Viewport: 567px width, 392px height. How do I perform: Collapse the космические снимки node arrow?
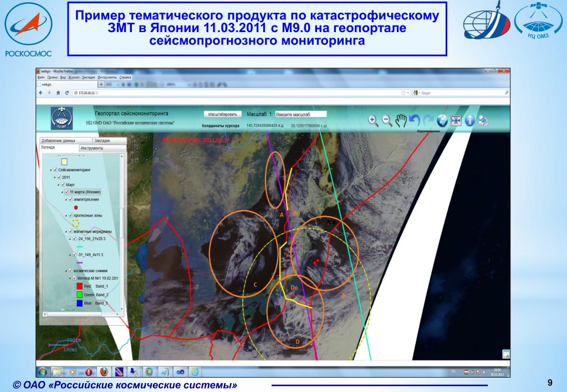[x=67, y=271]
